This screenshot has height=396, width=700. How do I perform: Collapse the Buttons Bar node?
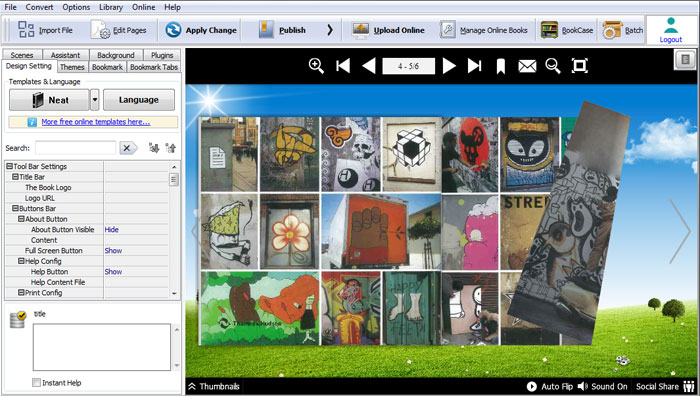point(15,208)
